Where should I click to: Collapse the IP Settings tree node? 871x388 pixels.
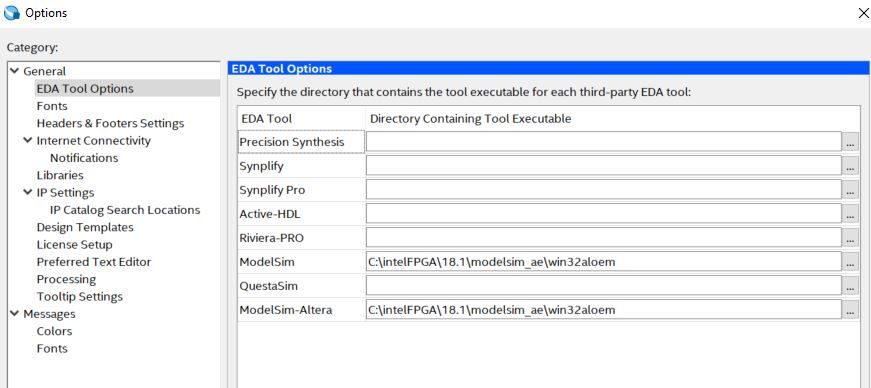click(28, 192)
